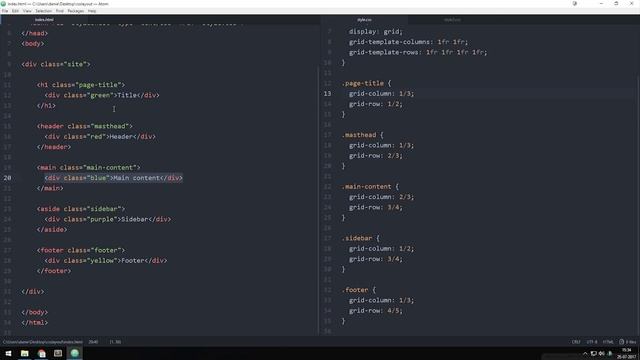Image resolution: width=640 pixels, height=360 pixels.
Task: Click the grid-template-columns declaration
Action: [408, 42]
